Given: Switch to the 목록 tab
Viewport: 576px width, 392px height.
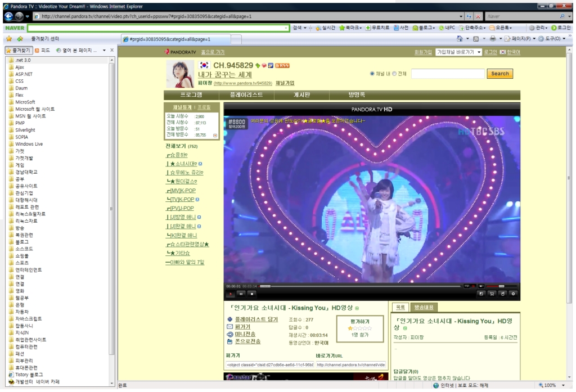Looking at the screenshot, I should 400,307.
